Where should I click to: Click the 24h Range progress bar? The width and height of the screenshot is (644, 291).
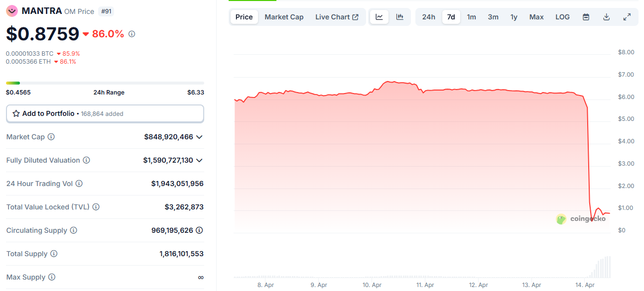[x=105, y=83]
